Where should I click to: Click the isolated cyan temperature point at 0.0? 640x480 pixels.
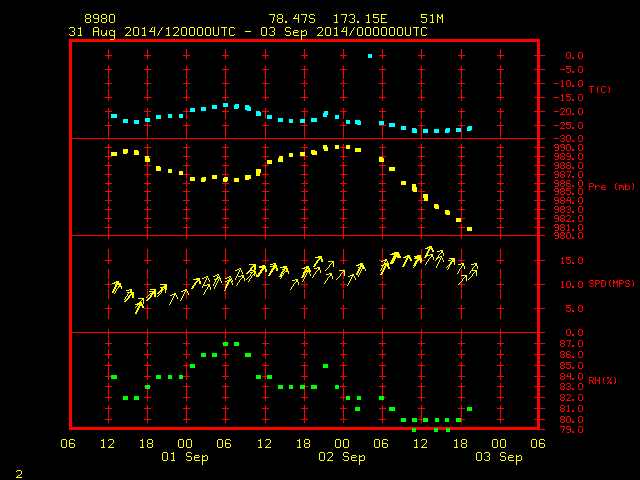(x=370, y=56)
